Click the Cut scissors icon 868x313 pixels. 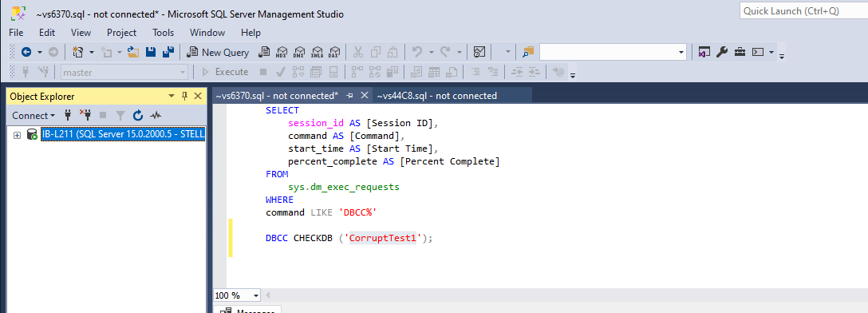pos(358,52)
